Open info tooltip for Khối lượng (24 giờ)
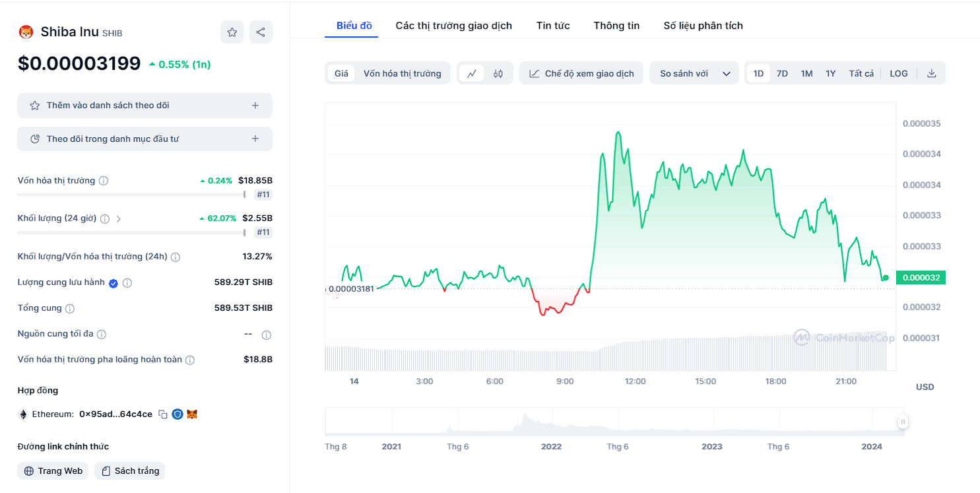This screenshot has width=980, height=493. pos(104,218)
